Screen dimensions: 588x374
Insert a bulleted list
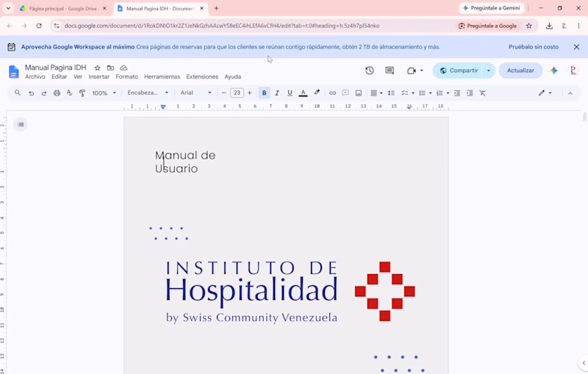(422, 93)
